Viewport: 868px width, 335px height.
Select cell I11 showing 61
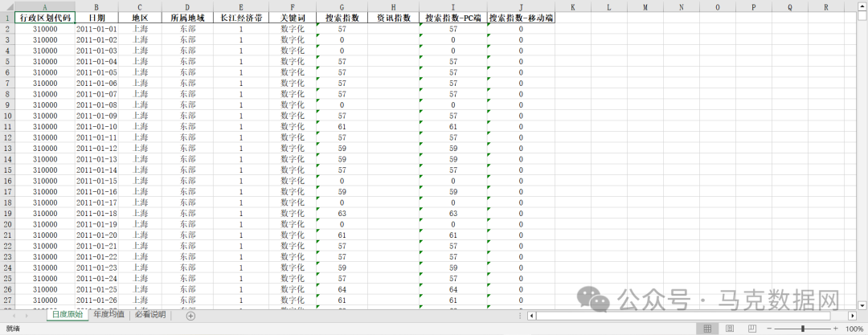pos(453,126)
